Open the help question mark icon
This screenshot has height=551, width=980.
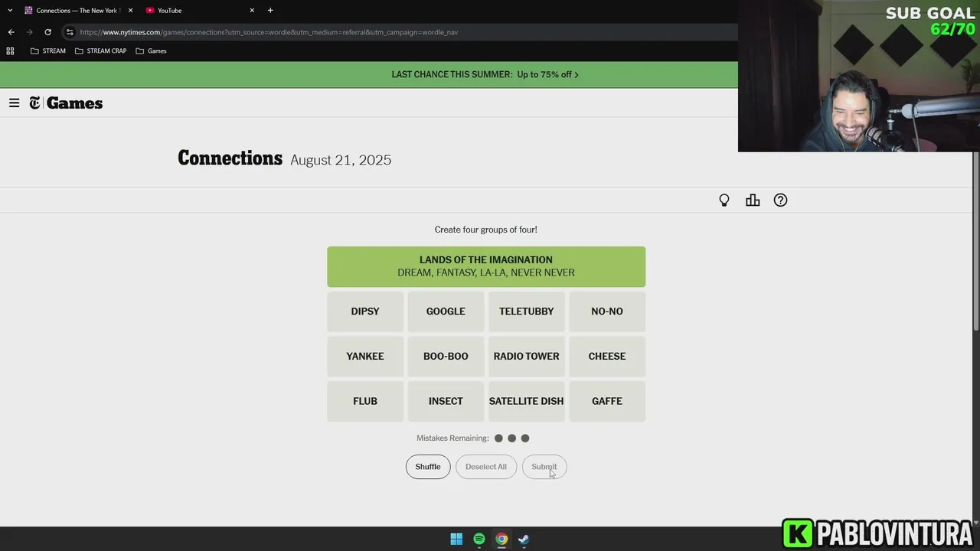(x=780, y=201)
